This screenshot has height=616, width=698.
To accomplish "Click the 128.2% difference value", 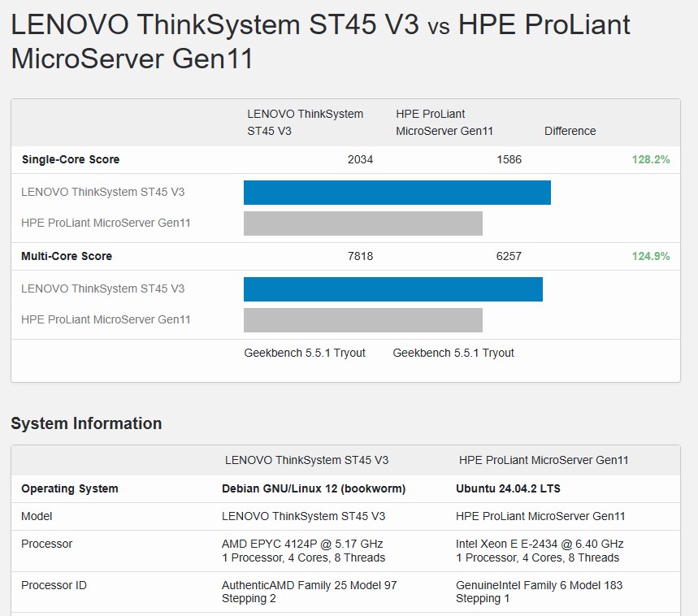I will click(x=651, y=159).
